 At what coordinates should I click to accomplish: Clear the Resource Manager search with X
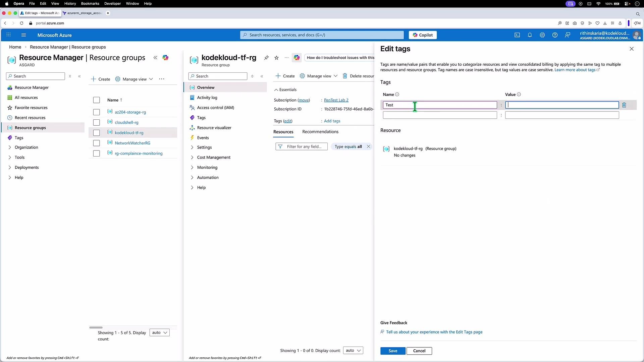tap(70, 76)
